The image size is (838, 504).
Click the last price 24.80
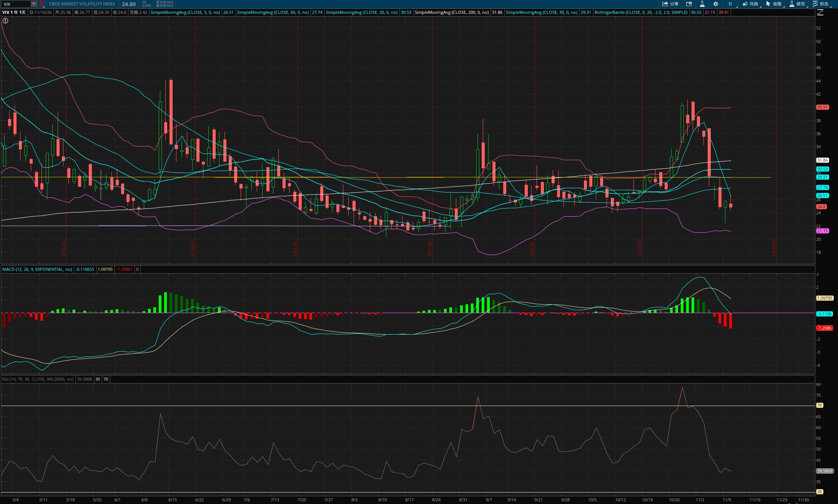[129, 4]
